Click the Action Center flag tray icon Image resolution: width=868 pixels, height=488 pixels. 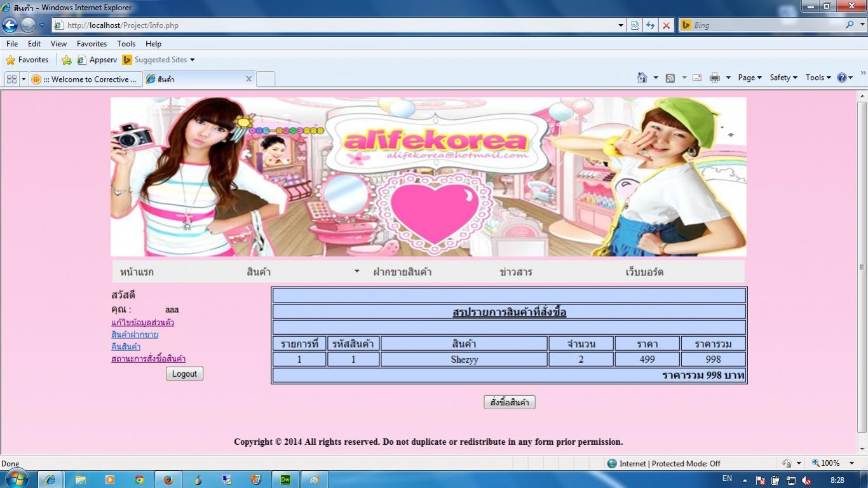point(761,480)
